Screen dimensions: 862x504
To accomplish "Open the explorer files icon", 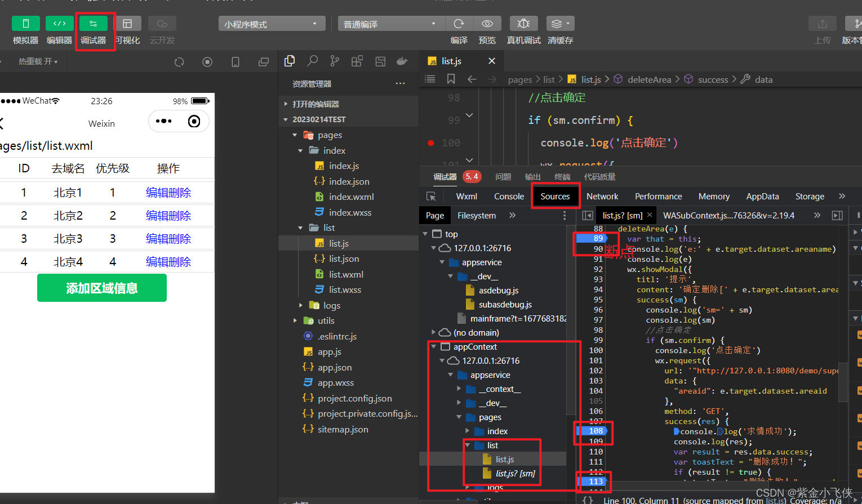I will pyautogui.click(x=290, y=61).
